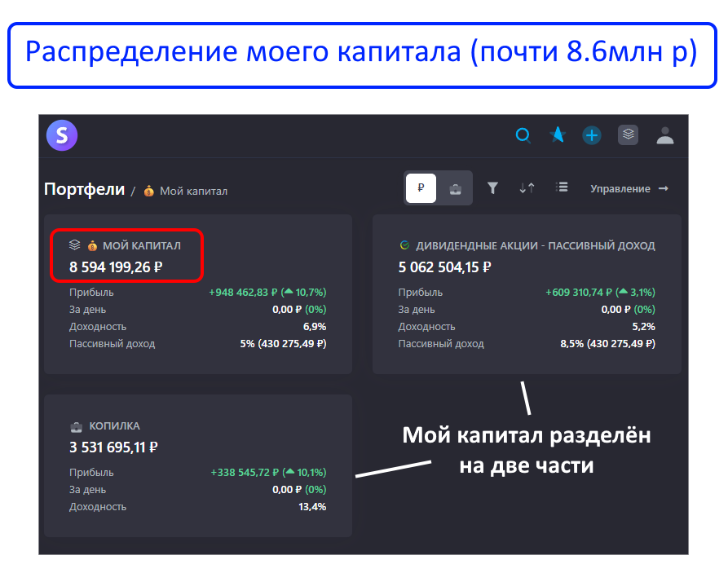Viewport: 728px width, 573px height.
Task: Switch view using the ₽/briefcase switcher
Action: (437, 187)
